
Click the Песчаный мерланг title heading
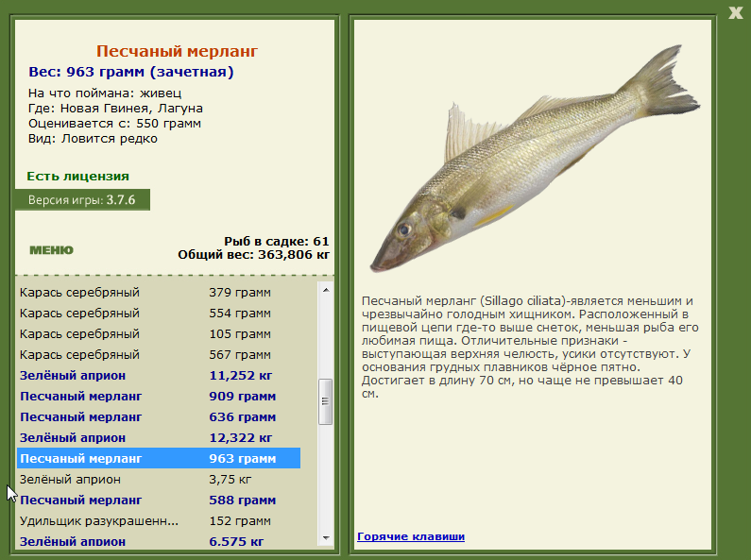(x=177, y=51)
